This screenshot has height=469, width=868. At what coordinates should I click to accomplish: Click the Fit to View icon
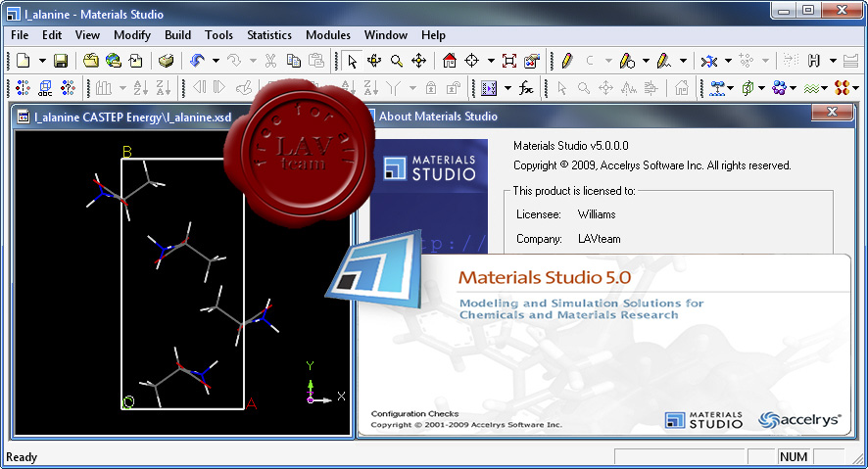[509, 61]
